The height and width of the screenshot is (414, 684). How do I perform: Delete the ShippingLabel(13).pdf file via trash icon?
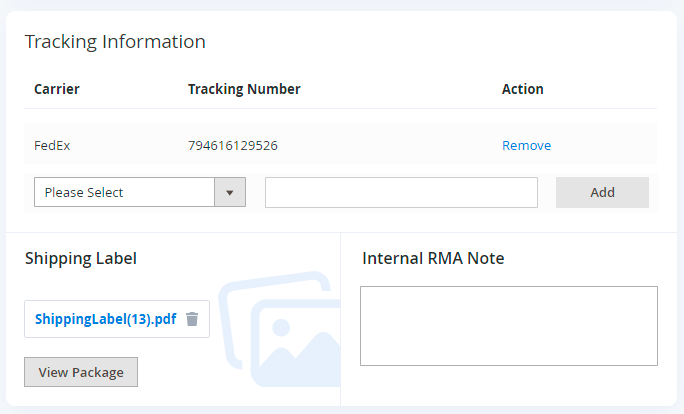click(x=192, y=319)
